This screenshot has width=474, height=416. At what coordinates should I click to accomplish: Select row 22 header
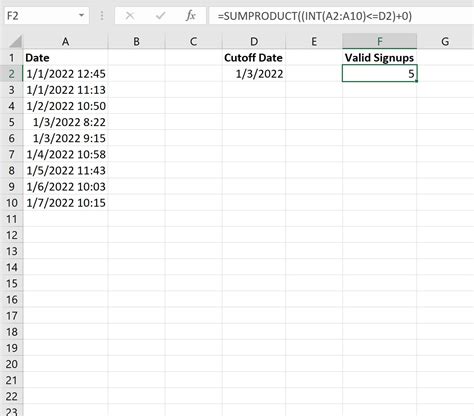12,396
